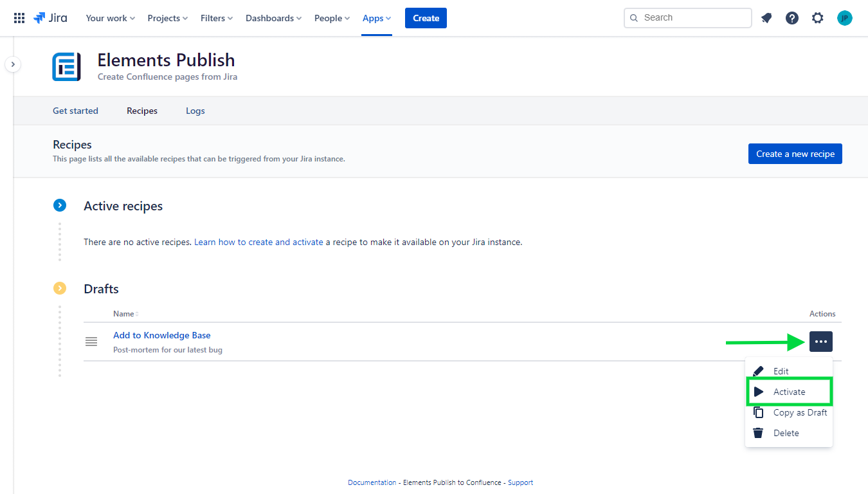The image size is (868, 494).
Task: Click the Jira logo
Action: (x=50, y=17)
